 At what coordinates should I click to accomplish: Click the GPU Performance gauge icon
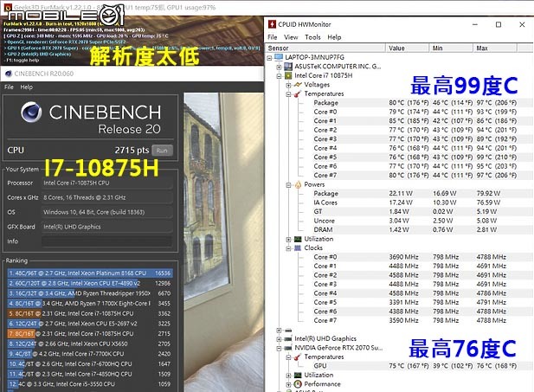pos(298,384)
